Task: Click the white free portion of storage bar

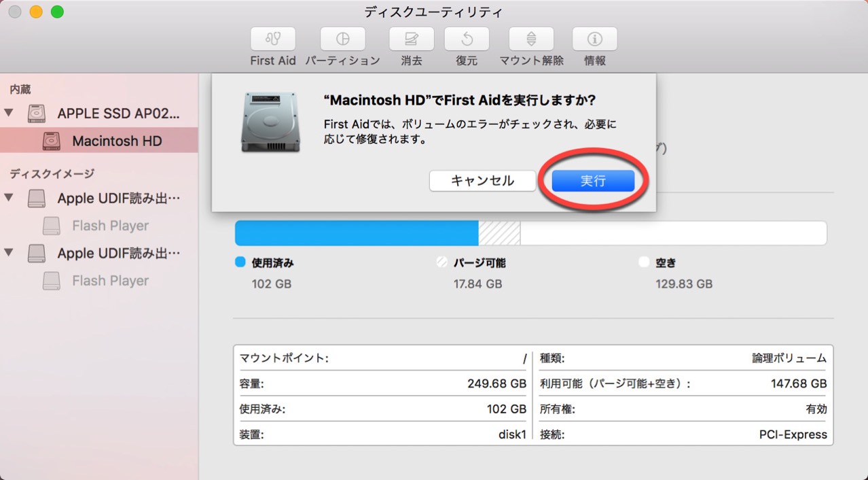Action: [673, 233]
